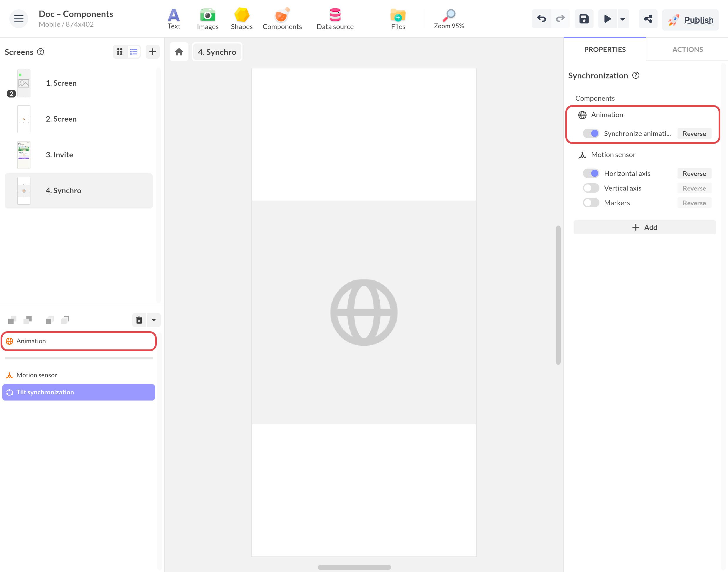Screen dimensions: 728x572
Task: Open layer actions dropdown next to trash
Action: coord(154,320)
